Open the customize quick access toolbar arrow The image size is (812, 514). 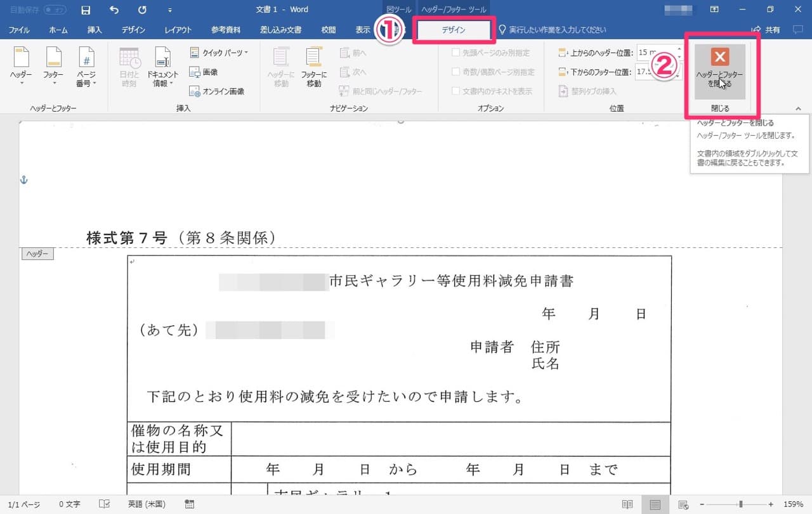click(x=169, y=10)
